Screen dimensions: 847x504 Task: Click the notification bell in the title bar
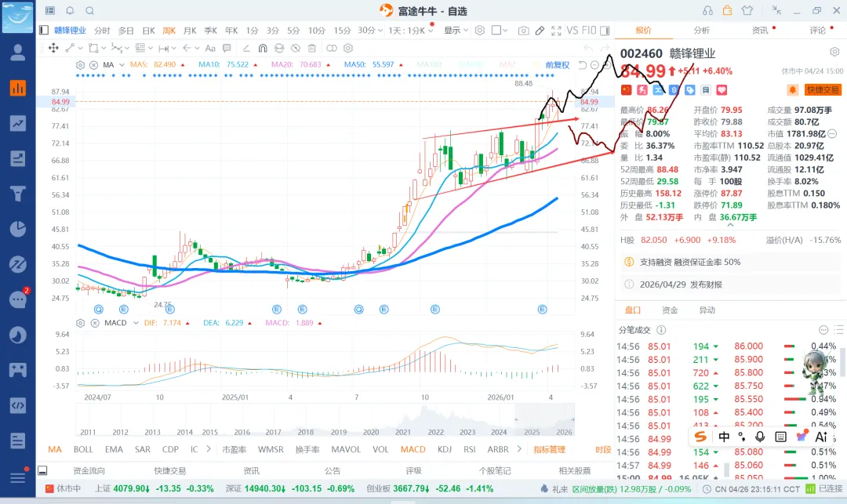tap(71, 11)
